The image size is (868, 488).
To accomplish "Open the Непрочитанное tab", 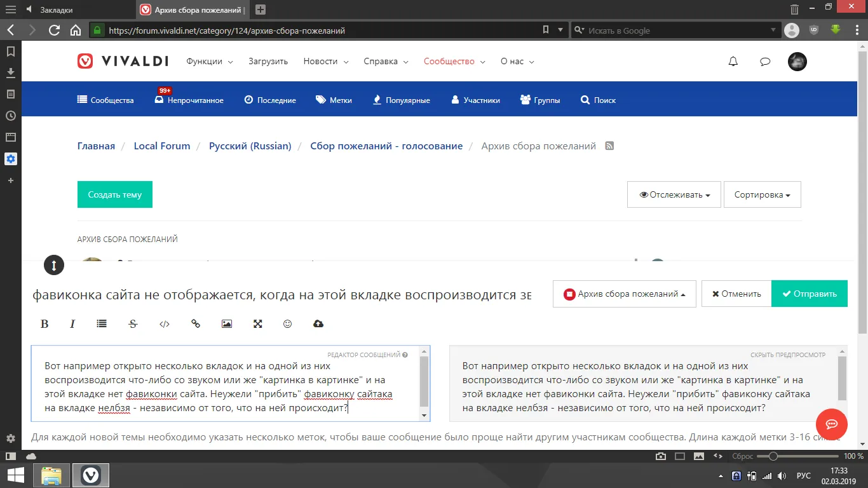I will (x=189, y=100).
